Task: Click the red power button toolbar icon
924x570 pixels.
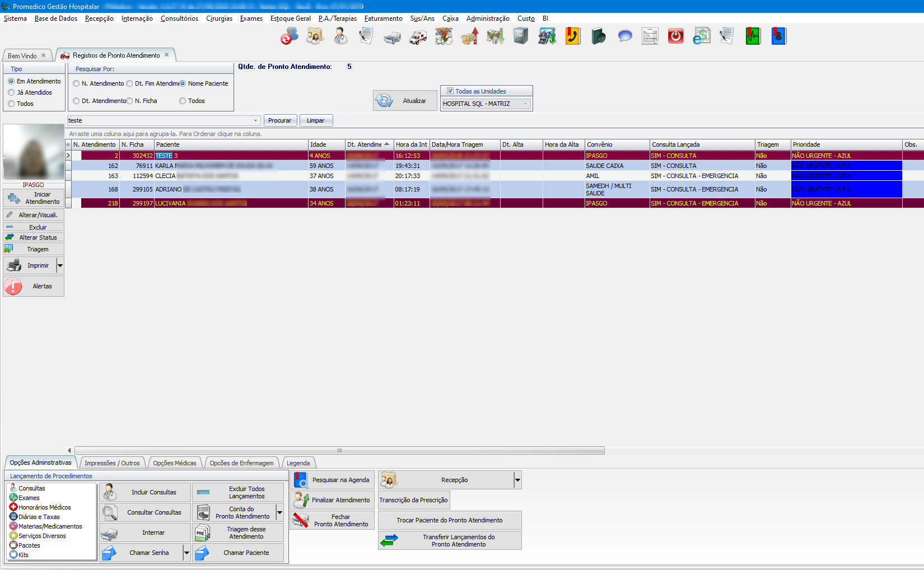Action: [675, 36]
